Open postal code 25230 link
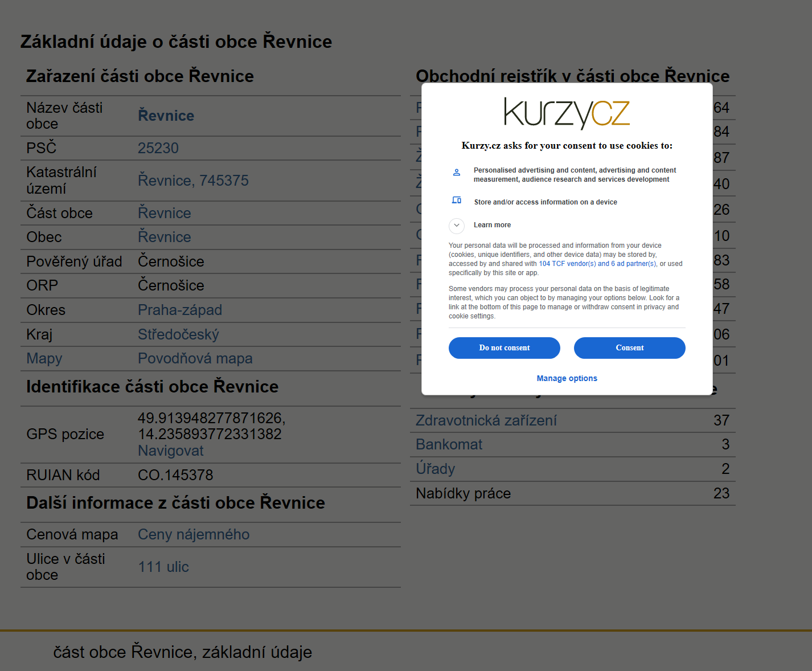 pos(158,148)
